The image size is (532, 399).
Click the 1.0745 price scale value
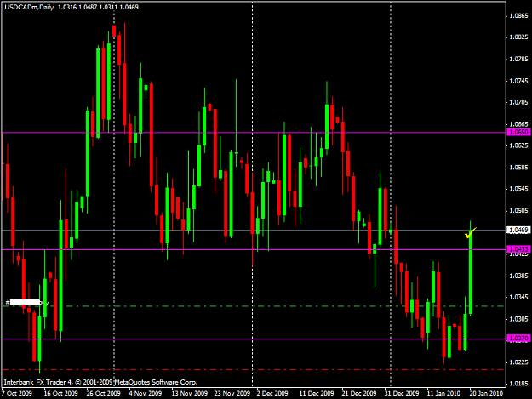pos(519,81)
